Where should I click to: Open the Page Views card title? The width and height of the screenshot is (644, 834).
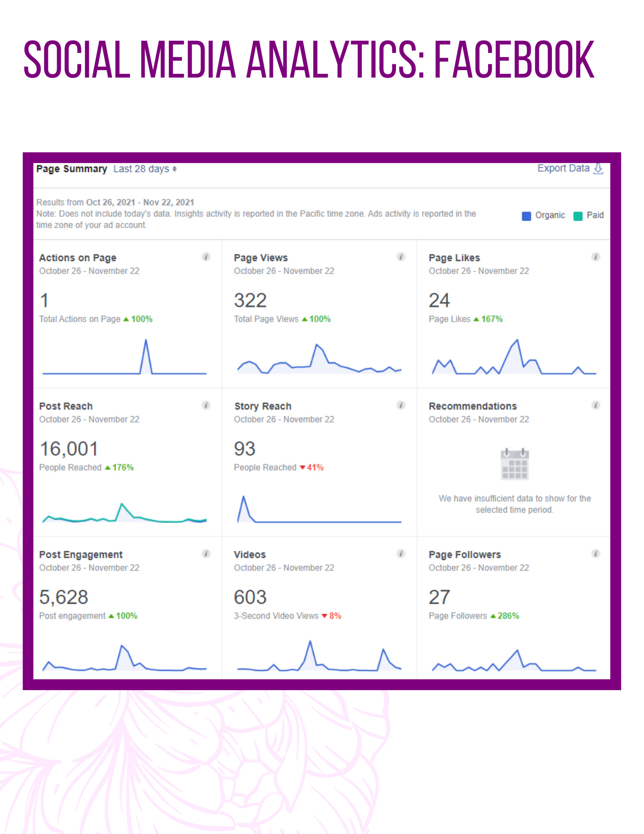point(261,258)
